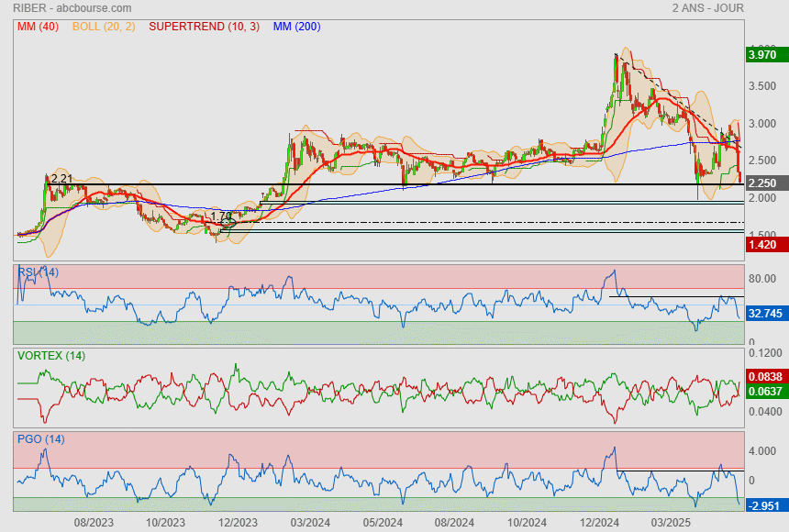Click the circled 1.70 low annotation
789x532 pixels.
(222, 217)
